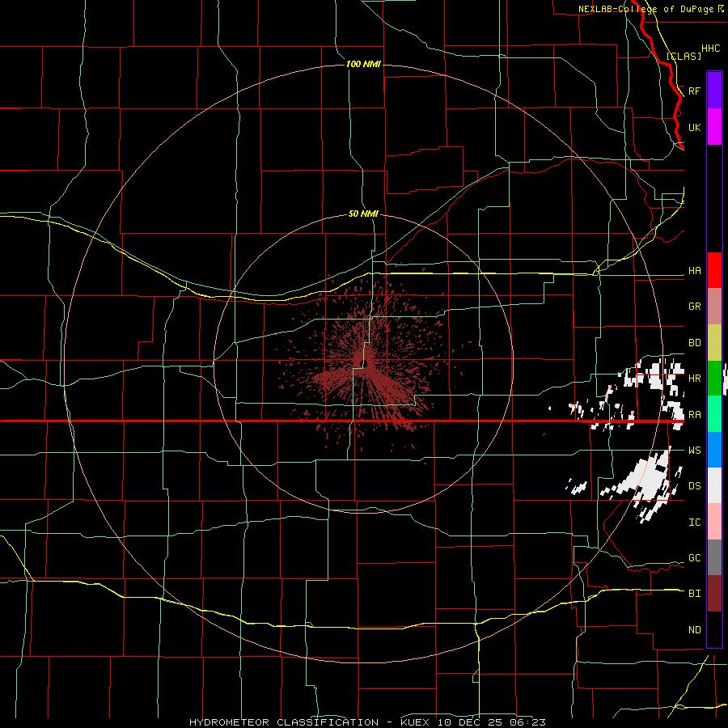Click the DS legend label

click(694, 486)
